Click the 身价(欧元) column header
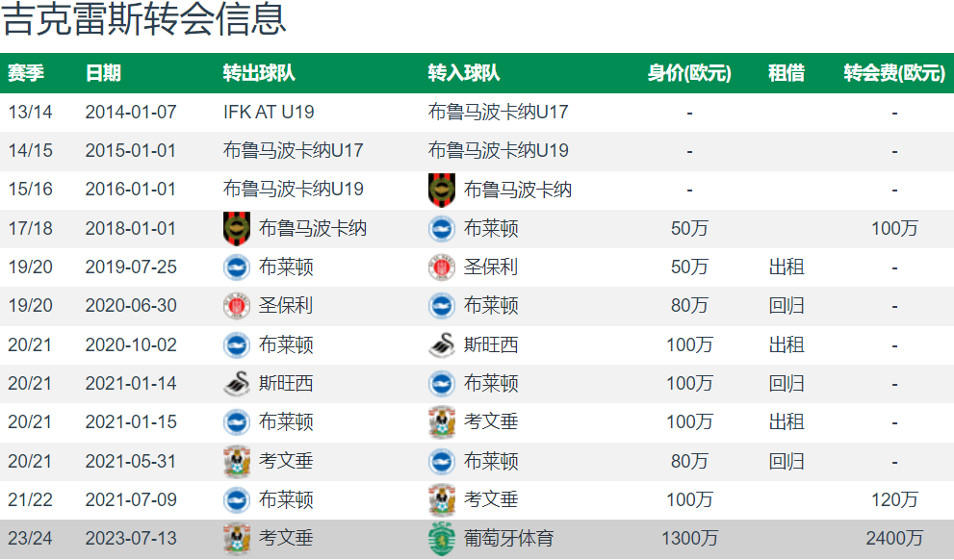The height and width of the screenshot is (560, 954). coord(689,73)
